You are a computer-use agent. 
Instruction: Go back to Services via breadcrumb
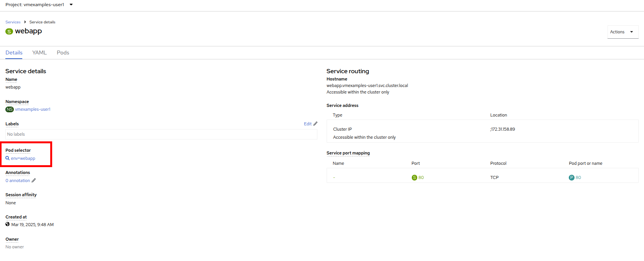coord(13,22)
